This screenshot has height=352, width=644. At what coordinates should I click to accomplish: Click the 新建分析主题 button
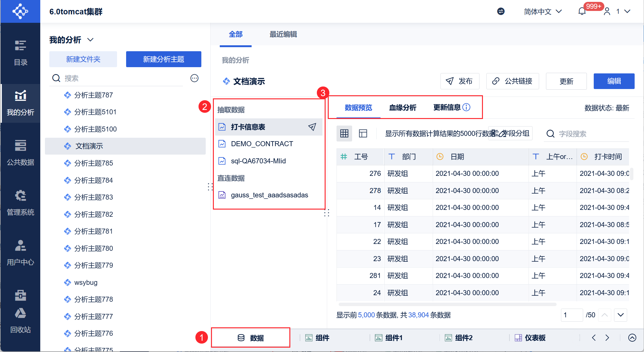coord(164,59)
